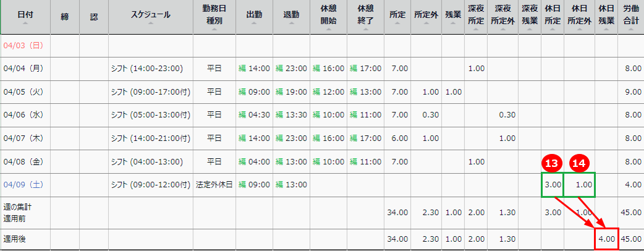Viewport: 644px width, 251px height.
Task: Click the red circle marker numbered 14
Action: click(x=579, y=164)
